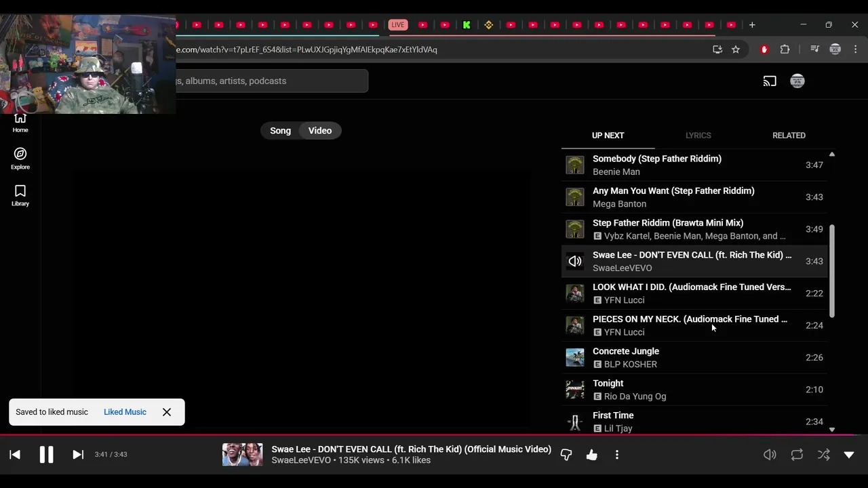Click the cast to device icon
Viewport: 868px width, 488px height.
pos(770,81)
